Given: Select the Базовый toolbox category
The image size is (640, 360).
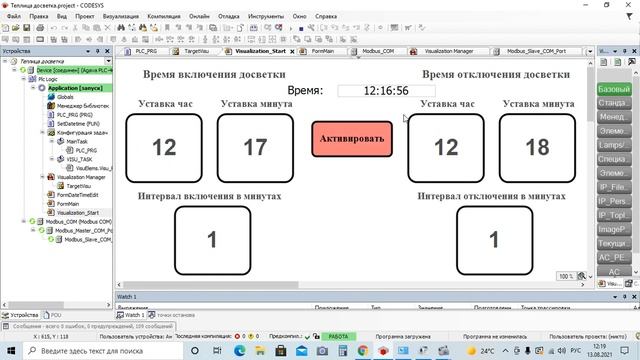Looking at the screenshot, I should 614,89.
